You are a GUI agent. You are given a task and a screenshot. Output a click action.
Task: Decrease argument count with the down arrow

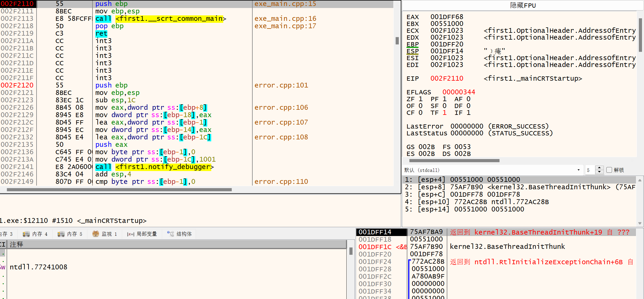599,172
